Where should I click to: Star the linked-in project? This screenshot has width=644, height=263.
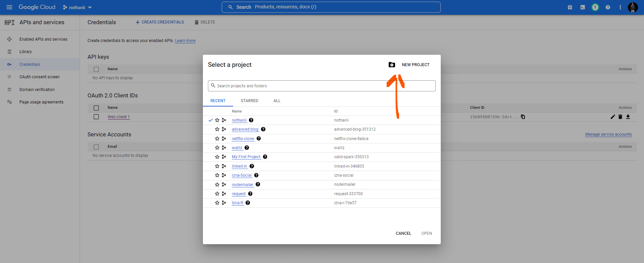[x=217, y=166]
